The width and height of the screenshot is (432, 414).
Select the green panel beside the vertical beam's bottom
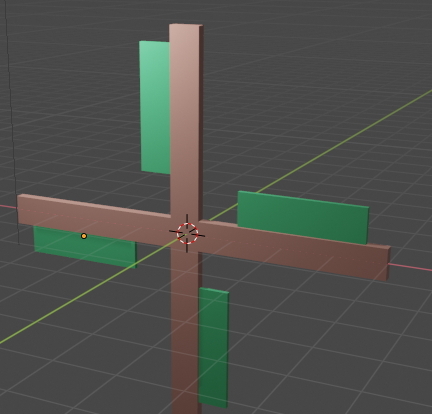pyautogui.click(x=213, y=348)
